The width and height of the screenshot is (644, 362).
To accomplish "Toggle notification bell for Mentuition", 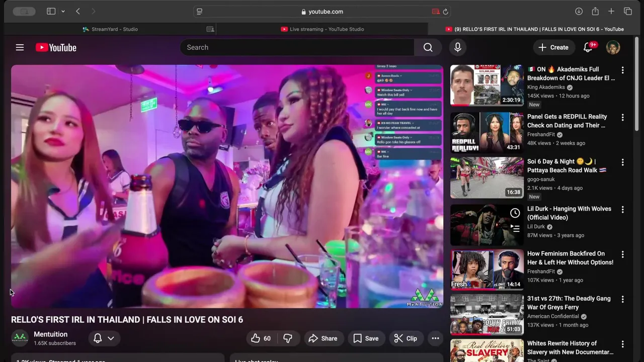I will (98, 338).
